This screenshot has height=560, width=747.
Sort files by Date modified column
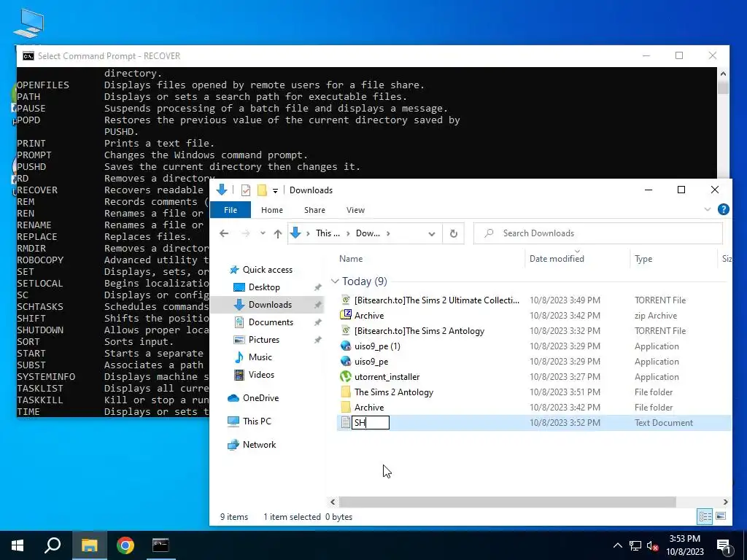(557, 259)
